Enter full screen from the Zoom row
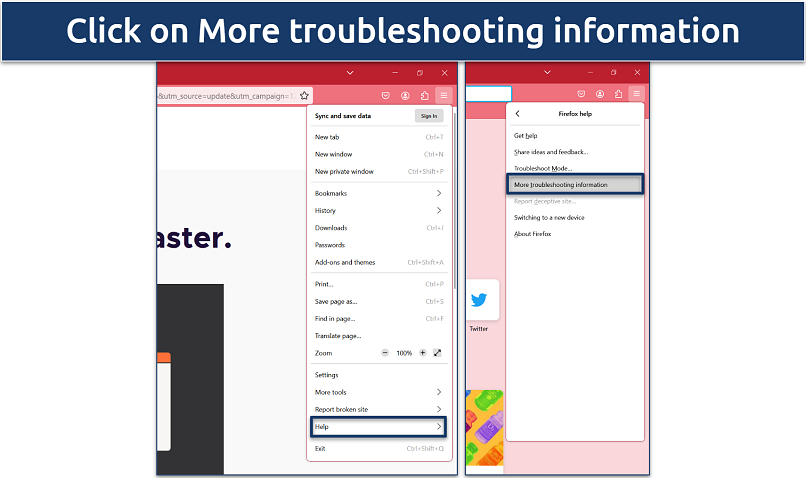Image resolution: width=806 pixels, height=478 pixels. pos(437,353)
